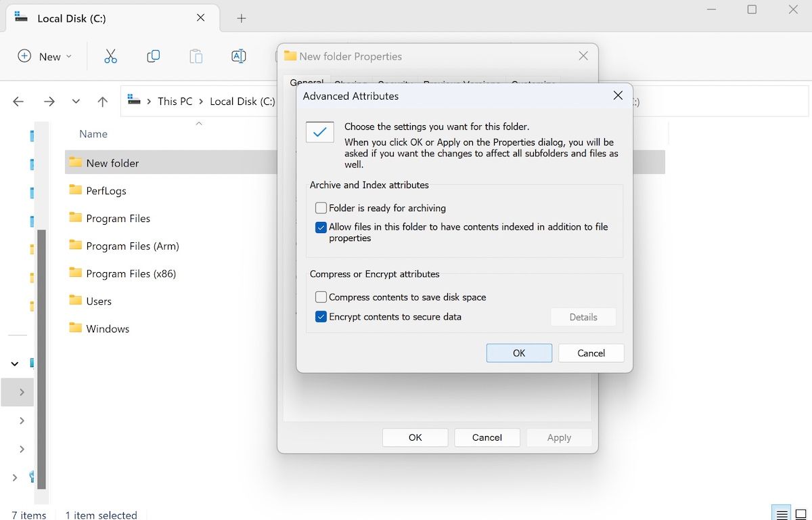Go back with the left arrow
812x520 pixels.
click(x=18, y=102)
